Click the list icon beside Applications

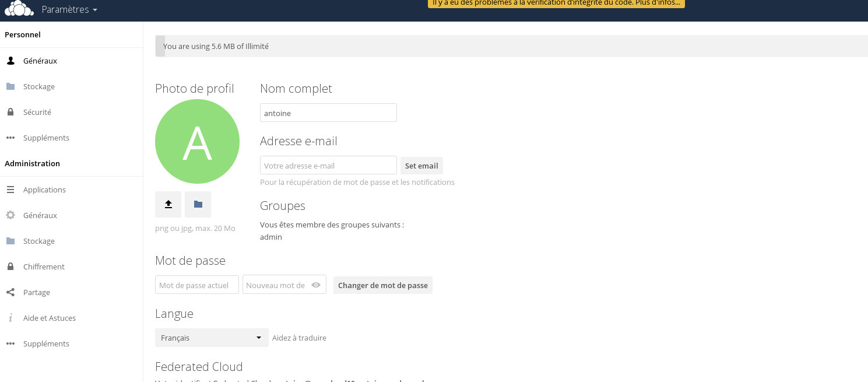[x=10, y=190]
